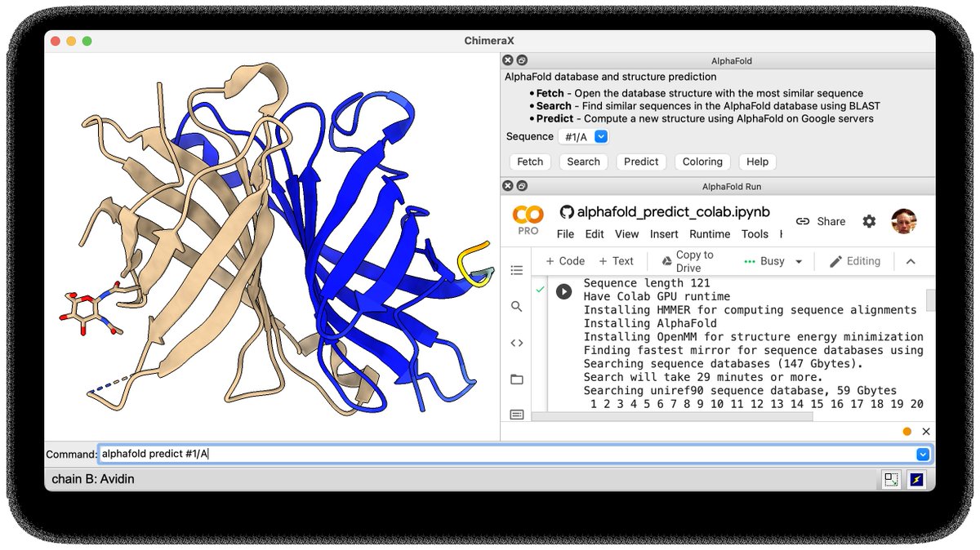Click the orange status dot indicator

[x=906, y=432]
